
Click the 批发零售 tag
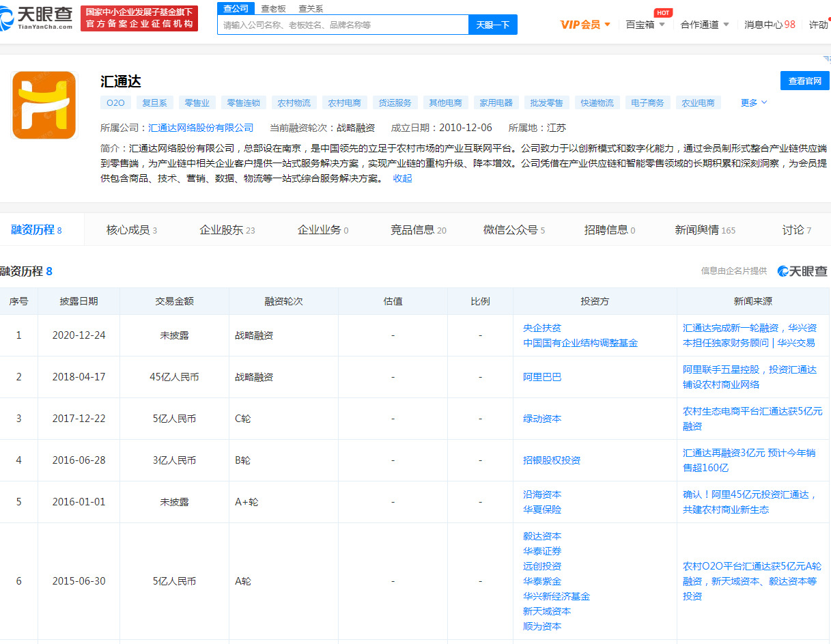546,103
